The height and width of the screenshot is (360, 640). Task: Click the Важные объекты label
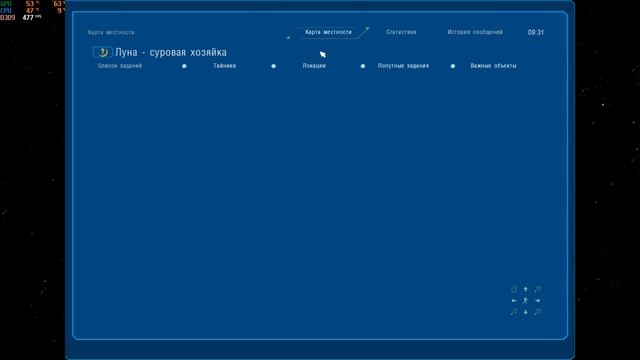[x=493, y=66]
